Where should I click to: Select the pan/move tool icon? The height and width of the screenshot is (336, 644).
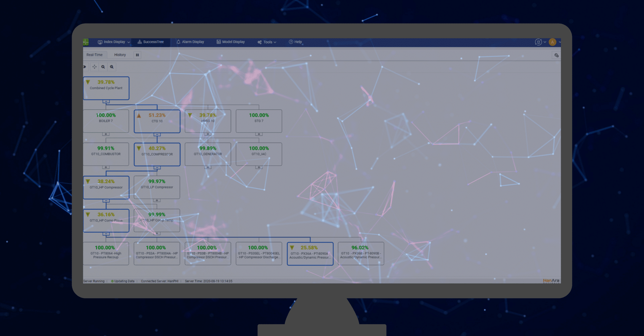point(94,67)
